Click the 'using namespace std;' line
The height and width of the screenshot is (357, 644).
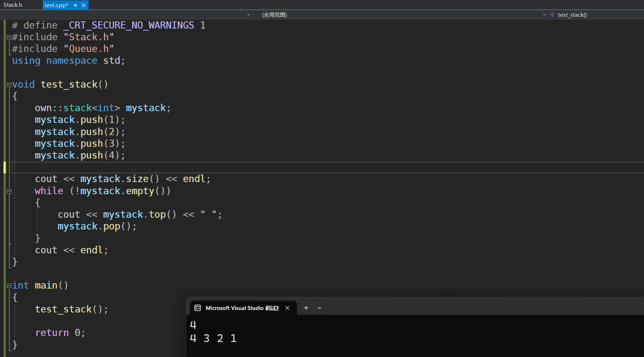tap(69, 61)
